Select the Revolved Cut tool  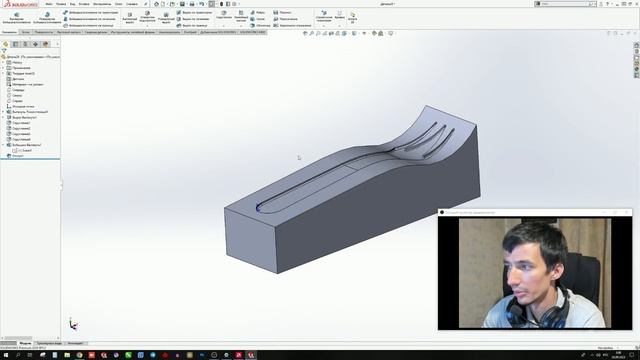coord(166,18)
